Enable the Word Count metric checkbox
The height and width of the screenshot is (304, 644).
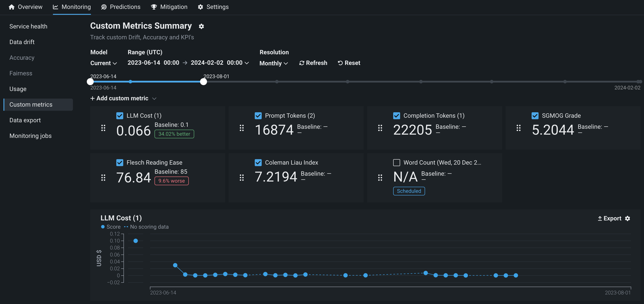[396, 163]
